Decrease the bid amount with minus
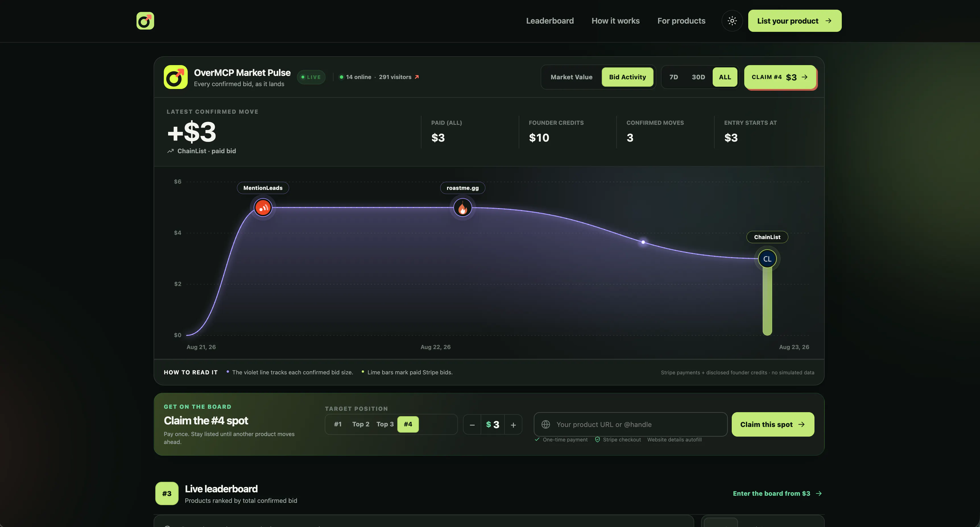Screen dimensions: 980x527 [472, 425]
